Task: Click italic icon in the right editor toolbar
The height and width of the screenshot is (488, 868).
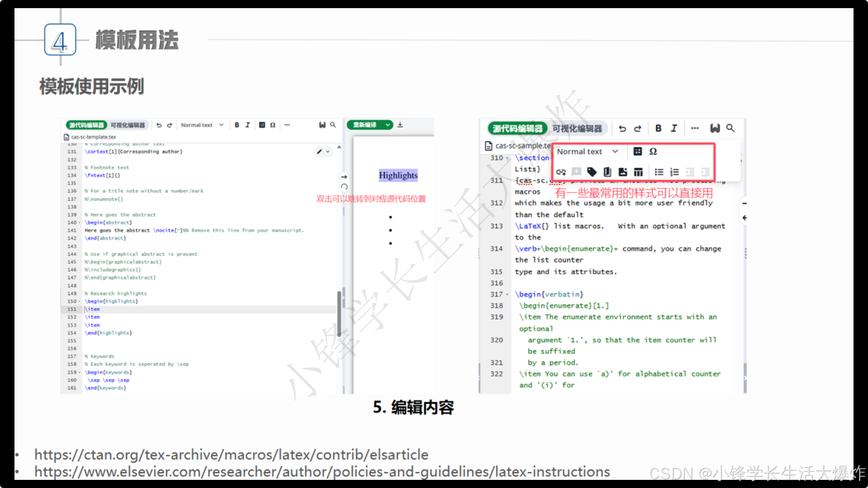Action: [674, 128]
